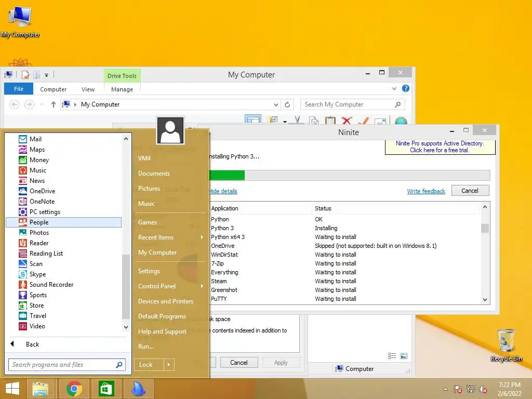Launch Google Chrome from the taskbar
This screenshot has height=399, width=532.
(x=74, y=389)
